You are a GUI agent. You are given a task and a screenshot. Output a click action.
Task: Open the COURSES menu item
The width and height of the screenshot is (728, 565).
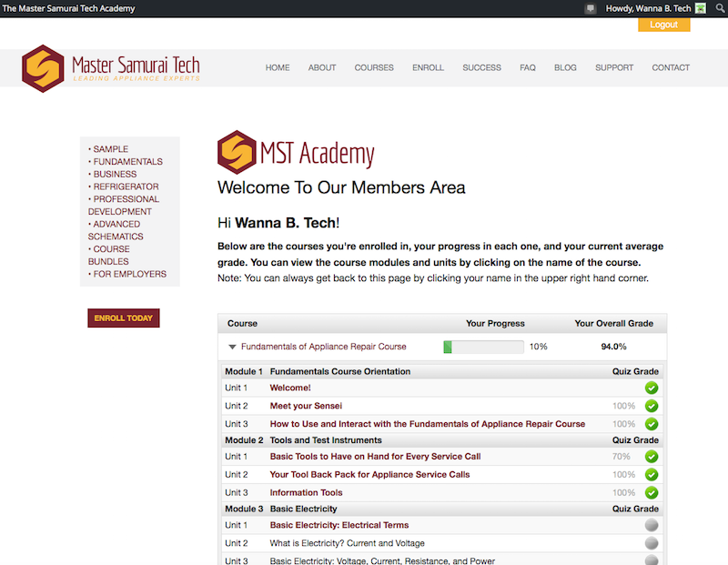tap(374, 67)
